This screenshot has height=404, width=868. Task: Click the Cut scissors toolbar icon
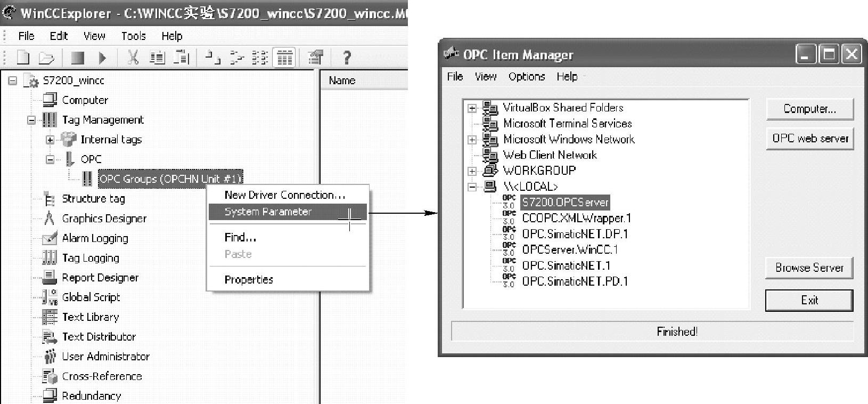133,58
